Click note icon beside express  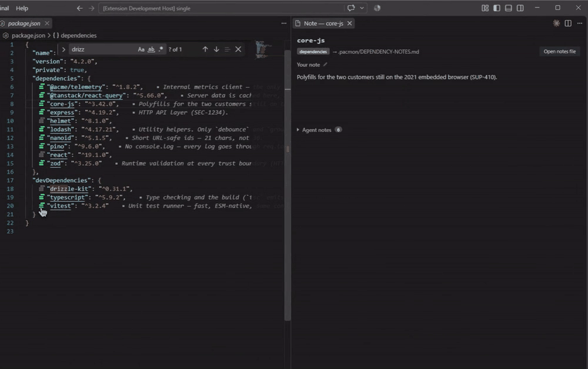(x=42, y=112)
